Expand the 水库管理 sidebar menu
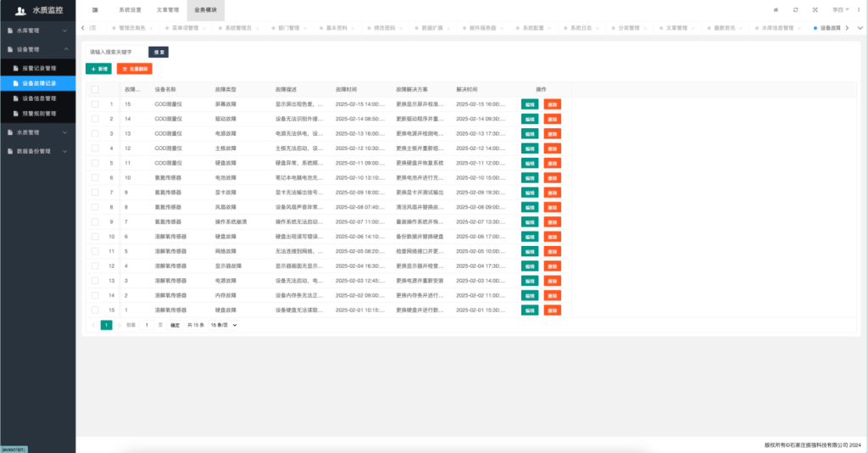This screenshot has height=453, width=868. (x=37, y=31)
